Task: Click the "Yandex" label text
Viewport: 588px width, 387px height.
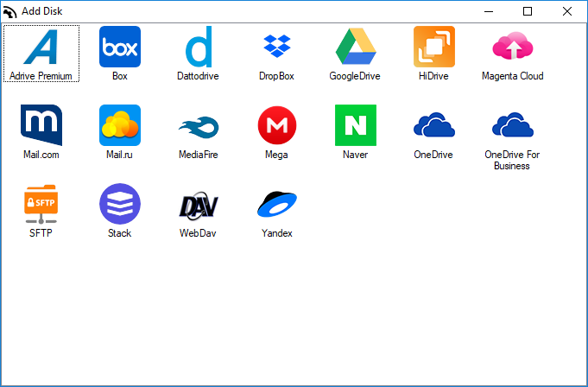Action: 277,233
